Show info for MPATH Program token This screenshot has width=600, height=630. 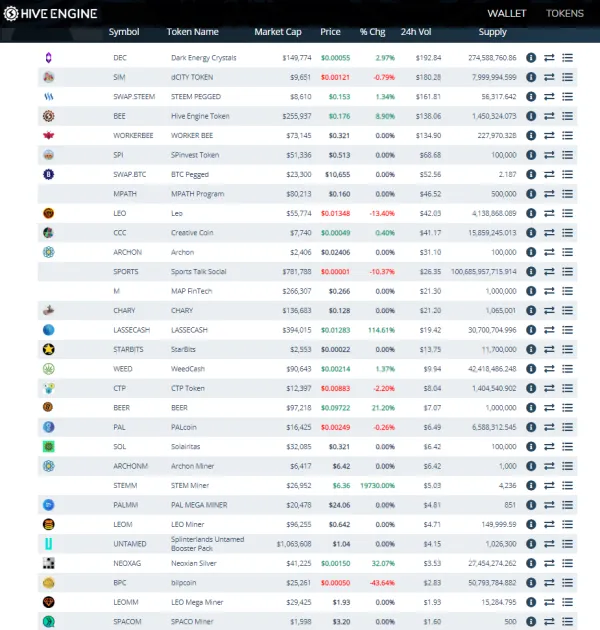531,194
